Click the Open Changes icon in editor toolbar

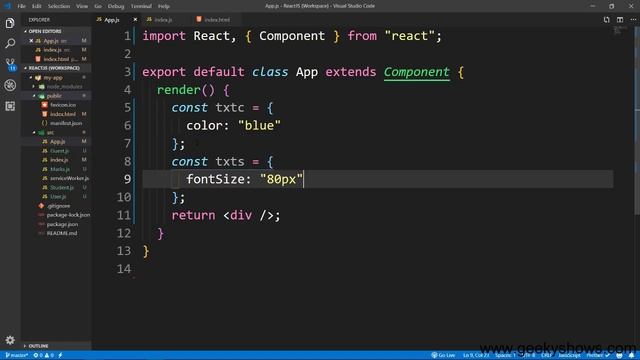click(x=607, y=20)
